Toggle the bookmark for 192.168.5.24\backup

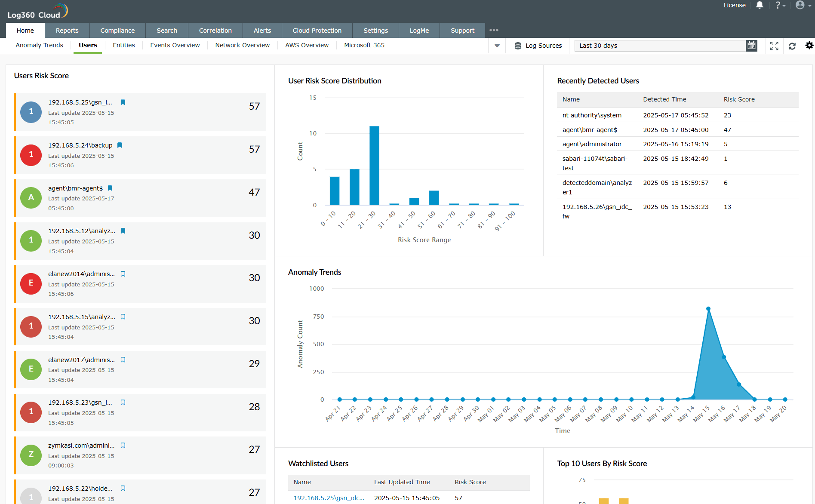pos(120,145)
